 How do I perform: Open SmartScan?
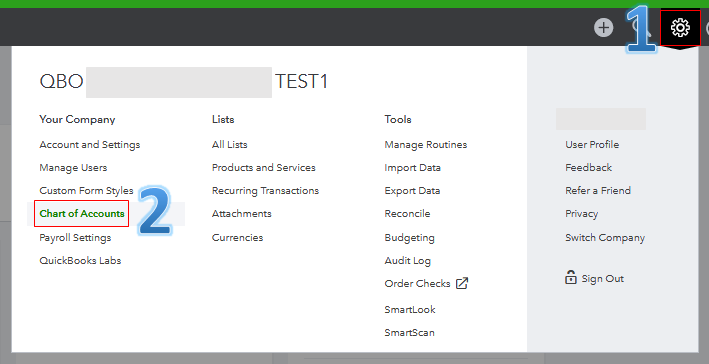[x=409, y=333]
